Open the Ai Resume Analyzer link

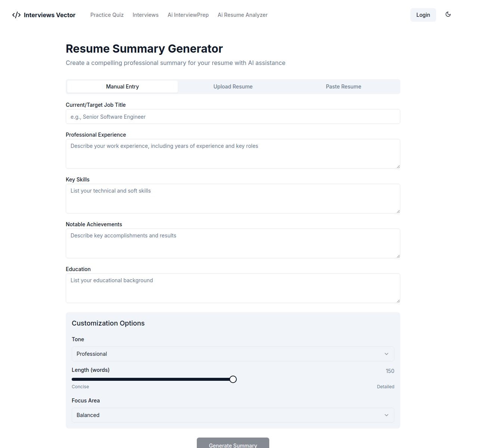tap(243, 15)
